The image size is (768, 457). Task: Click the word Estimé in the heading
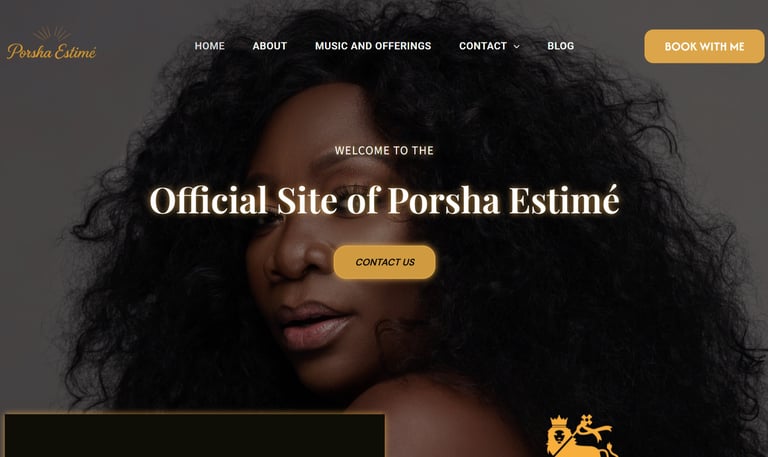(564, 200)
